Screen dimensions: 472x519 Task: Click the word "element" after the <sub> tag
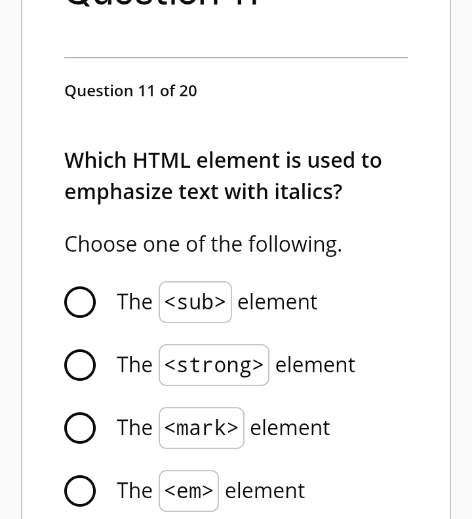tap(277, 302)
